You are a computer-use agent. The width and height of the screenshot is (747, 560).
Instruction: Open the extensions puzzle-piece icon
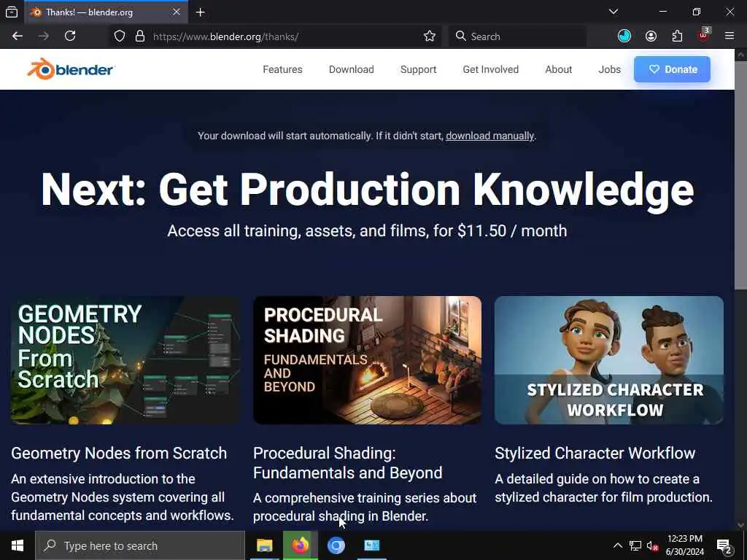(677, 36)
